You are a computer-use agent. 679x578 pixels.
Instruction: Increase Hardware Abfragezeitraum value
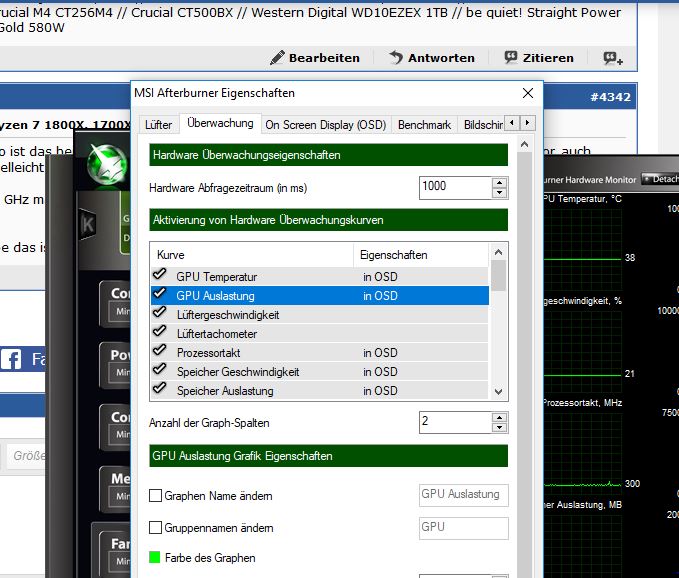[499, 183]
